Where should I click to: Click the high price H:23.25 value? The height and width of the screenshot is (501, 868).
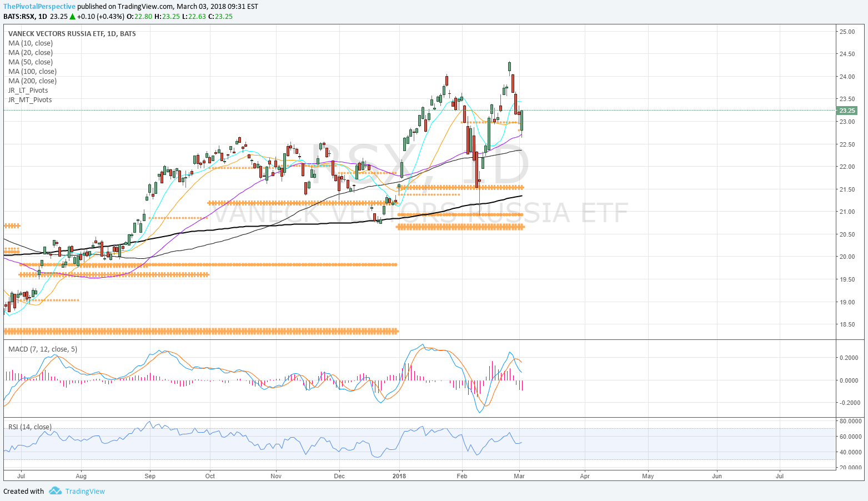pos(167,17)
